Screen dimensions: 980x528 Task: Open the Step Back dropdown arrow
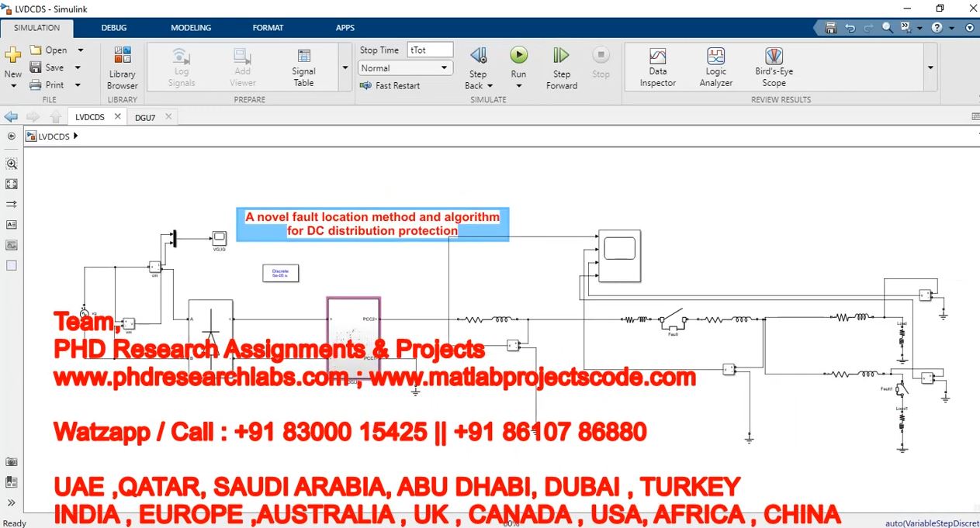[x=490, y=86]
